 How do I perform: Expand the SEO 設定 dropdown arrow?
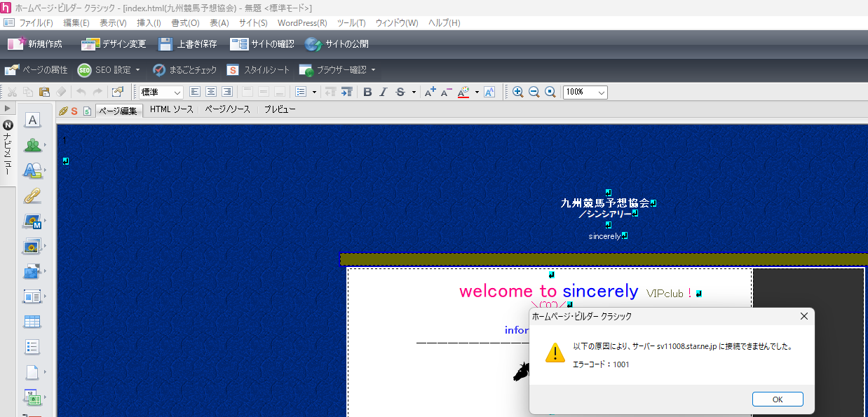pyautogui.click(x=138, y=70)
